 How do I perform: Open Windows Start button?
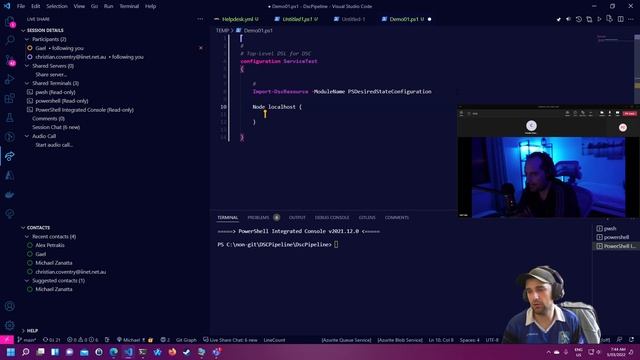(x=11, y=352)
